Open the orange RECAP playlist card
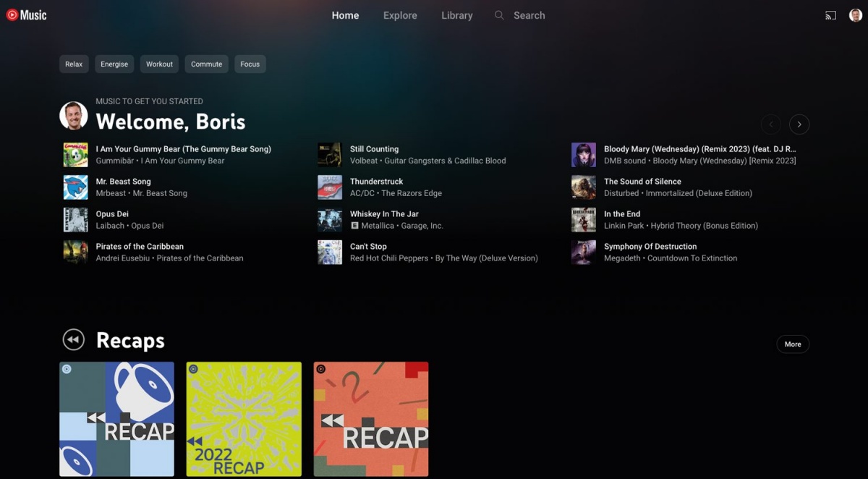 coord(371,419)
